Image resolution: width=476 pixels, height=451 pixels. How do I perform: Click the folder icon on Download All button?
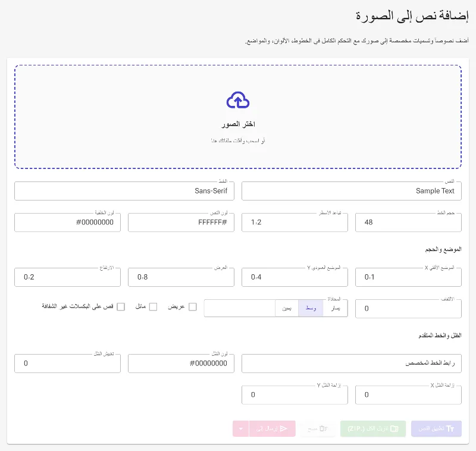(x=394, y=428)
